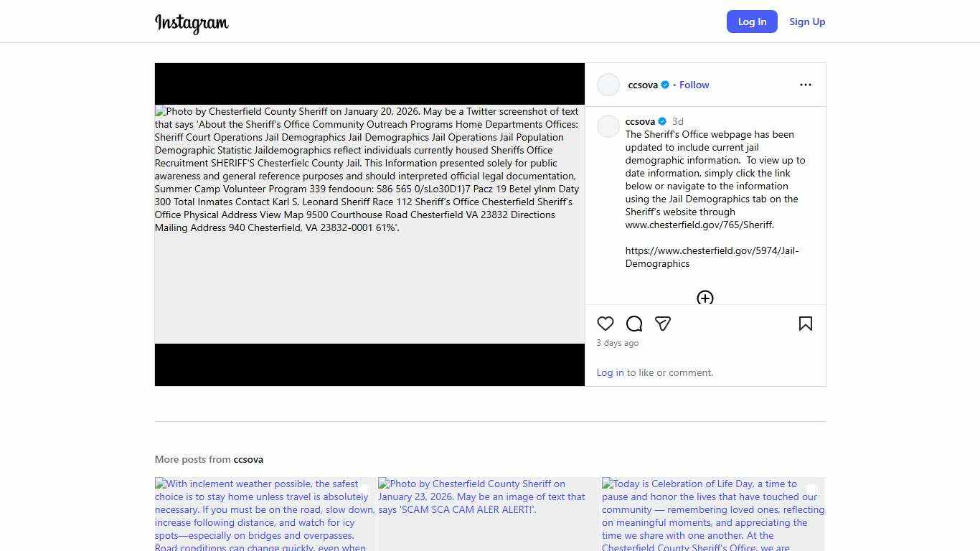Save the post with bookmark icon
This screenshot has height=551, width=980.
(x=805, y=324)
